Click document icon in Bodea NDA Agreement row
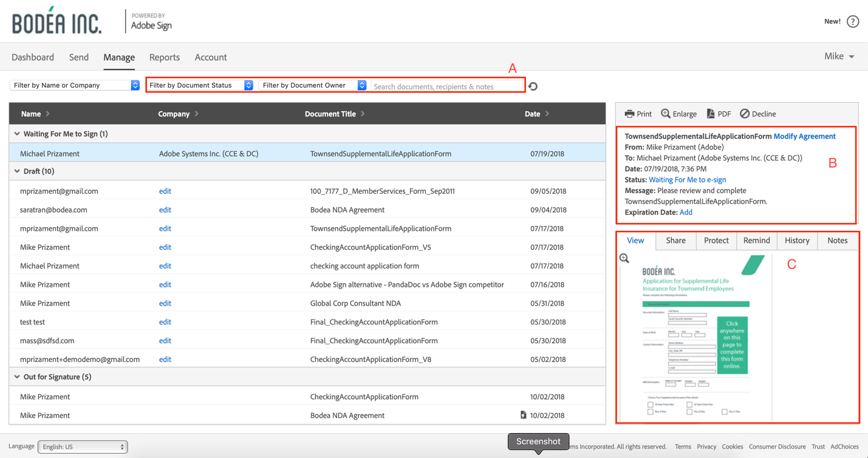 (523, 415)
